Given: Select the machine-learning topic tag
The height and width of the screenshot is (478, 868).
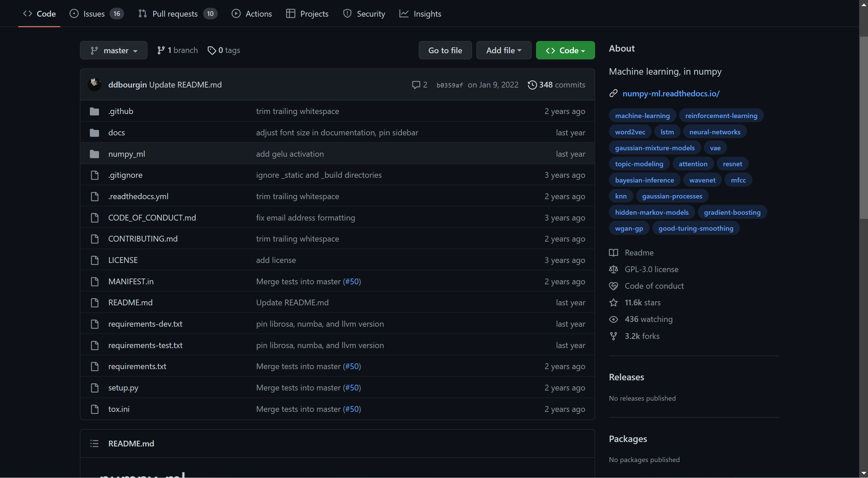Looking at the screenshot, I should [642, 116].
